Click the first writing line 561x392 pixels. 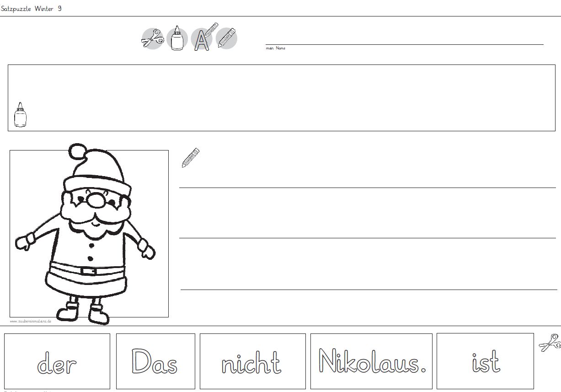point(368,188)
